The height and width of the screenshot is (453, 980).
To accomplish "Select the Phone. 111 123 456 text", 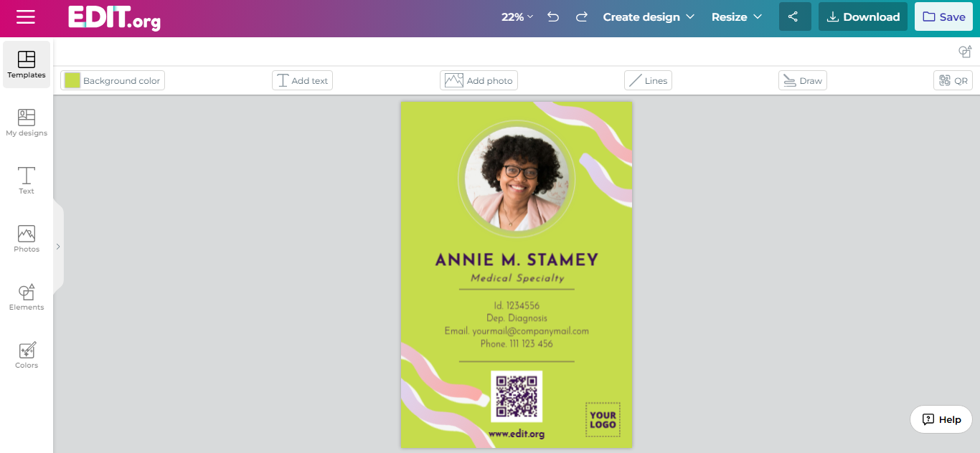I will (x=517, y=344).
